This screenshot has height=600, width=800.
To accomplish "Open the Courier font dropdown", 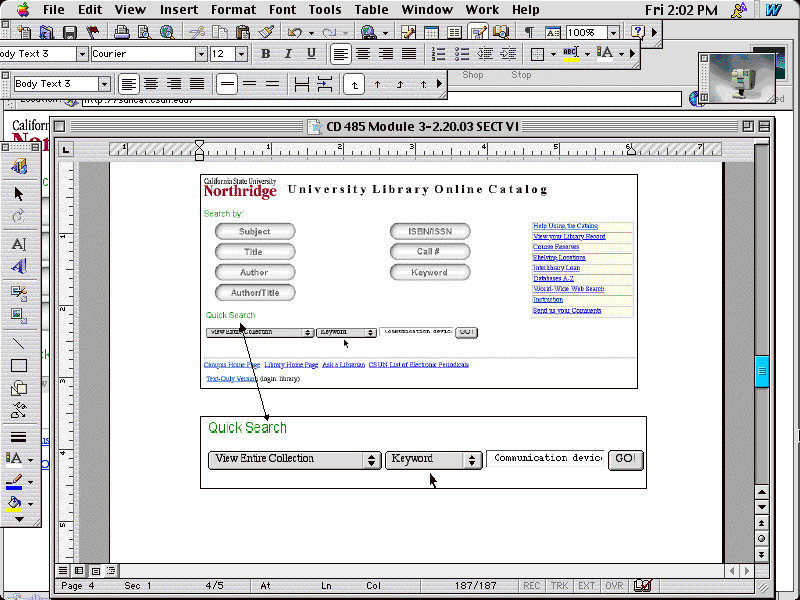I will [x=201, y=54].
